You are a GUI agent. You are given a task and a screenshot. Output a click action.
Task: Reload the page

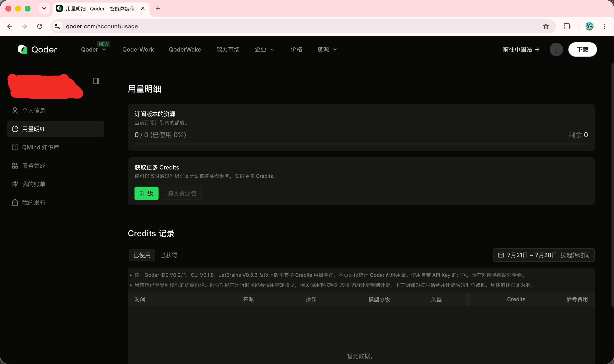[40, 26]
